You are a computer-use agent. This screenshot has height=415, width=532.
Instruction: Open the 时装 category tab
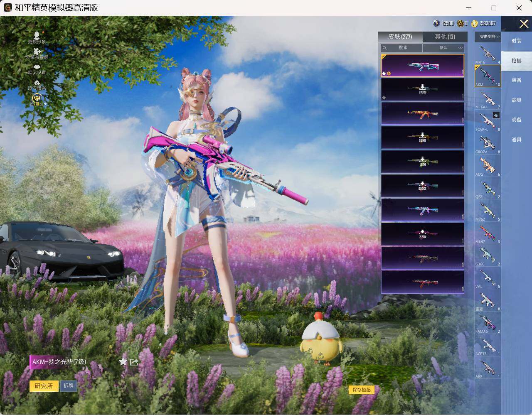click(517, 41)
